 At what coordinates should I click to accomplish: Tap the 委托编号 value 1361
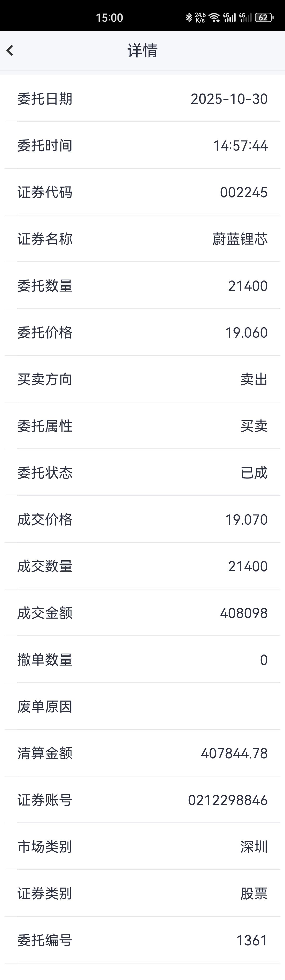pos(251,940)
